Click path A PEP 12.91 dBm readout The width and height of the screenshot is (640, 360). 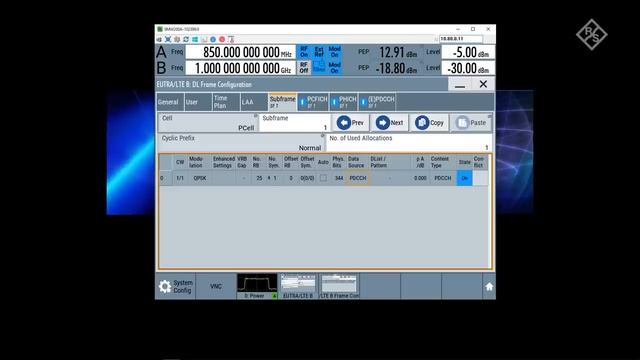point(398,52)
